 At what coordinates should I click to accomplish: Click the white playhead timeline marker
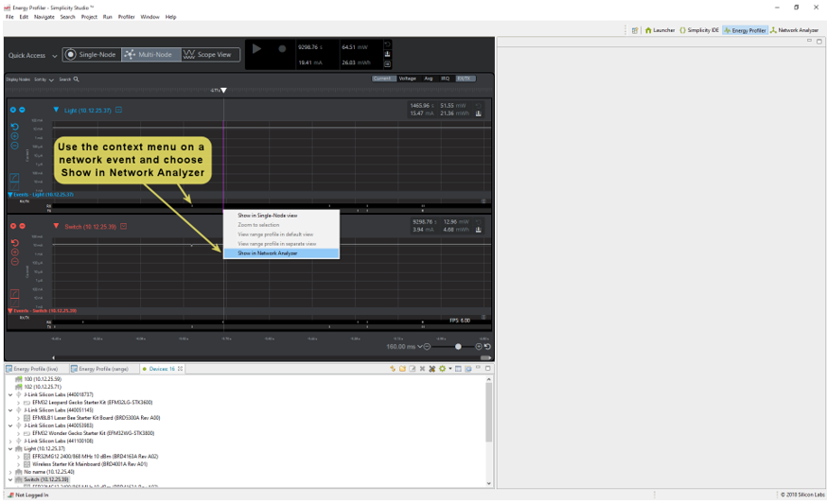point(223,90)
